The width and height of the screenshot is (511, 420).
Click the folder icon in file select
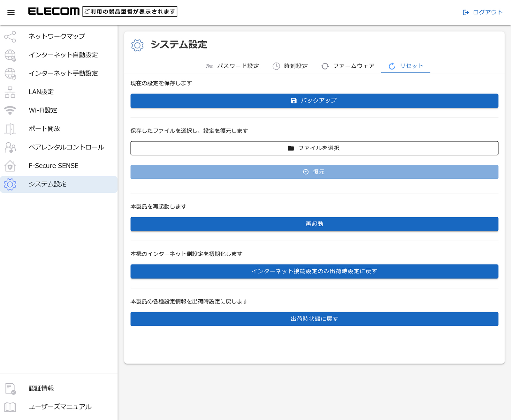click(x=291, y=148)
